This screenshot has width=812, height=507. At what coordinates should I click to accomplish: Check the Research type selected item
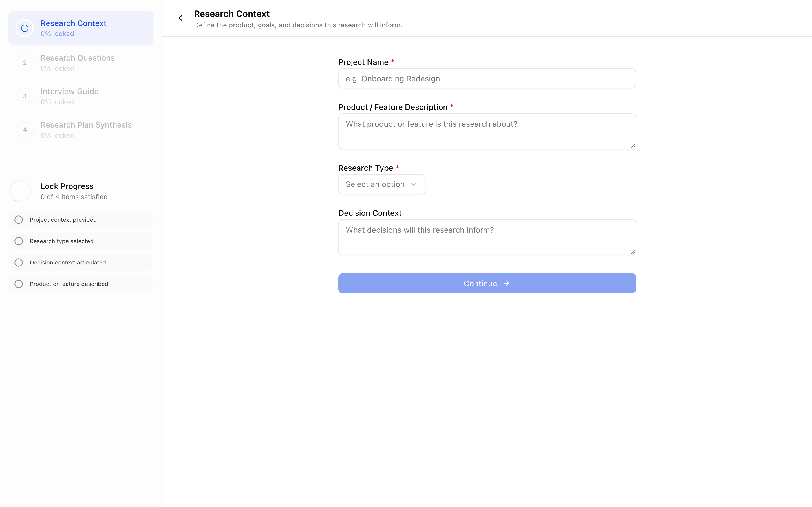click(x=18, y=241)
